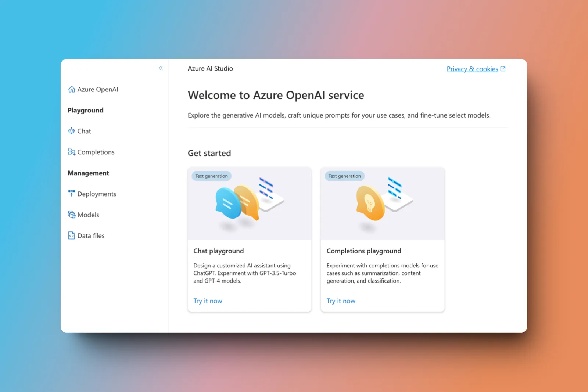The image size is (588, 392).
Task: Click Try it now under Completions playground
Action: [x=341, y=301]
